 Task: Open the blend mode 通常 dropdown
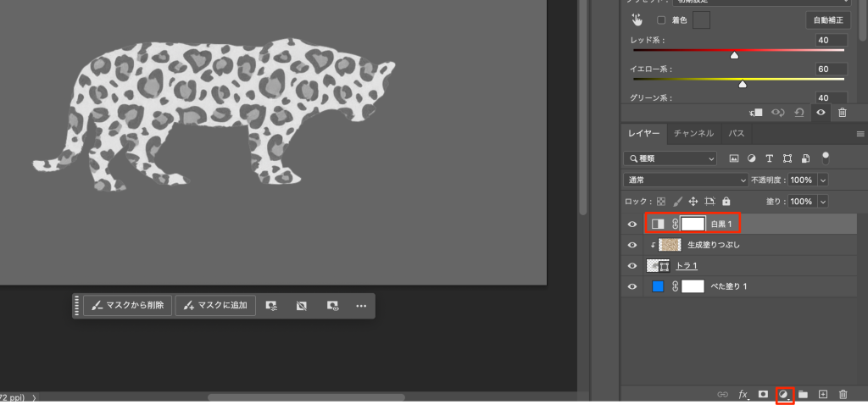[x=685, y=180]
